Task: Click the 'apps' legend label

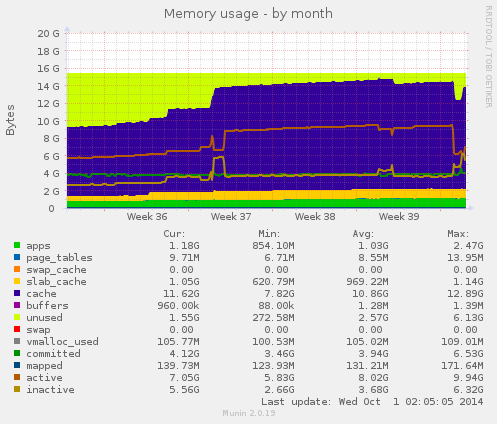Action: pos(38,246)
